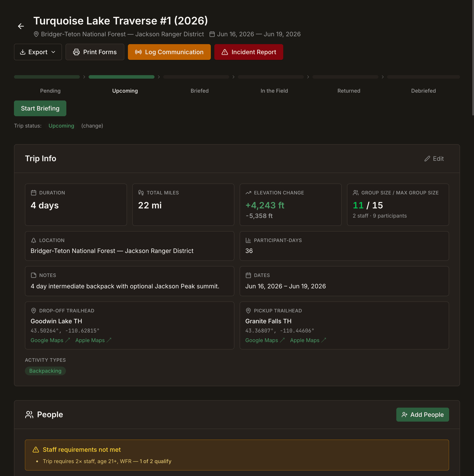The width and height of the screenshot is (474, 476).
Task: Select the In the Field stage
Action: [274, 91]
